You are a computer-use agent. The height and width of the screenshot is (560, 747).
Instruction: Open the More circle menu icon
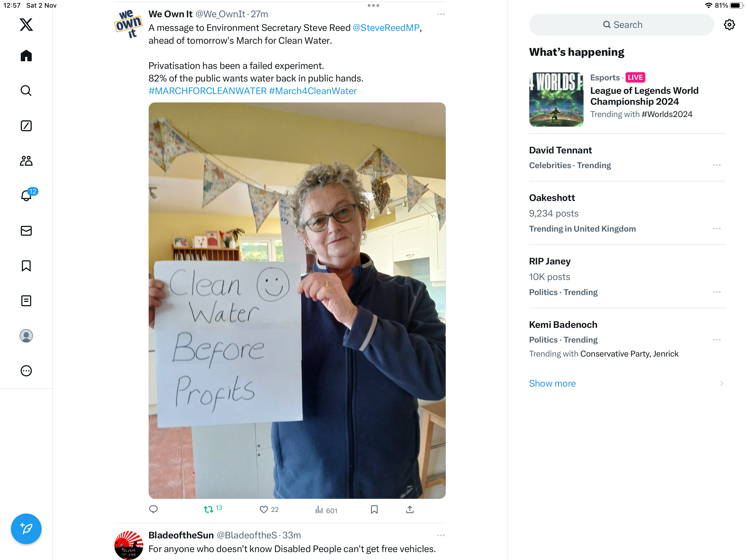click(26, 371)
